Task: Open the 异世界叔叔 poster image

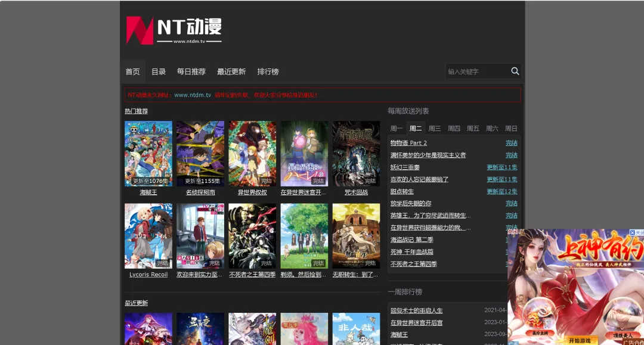Action: pyautogui.click(x=252, y=153)
